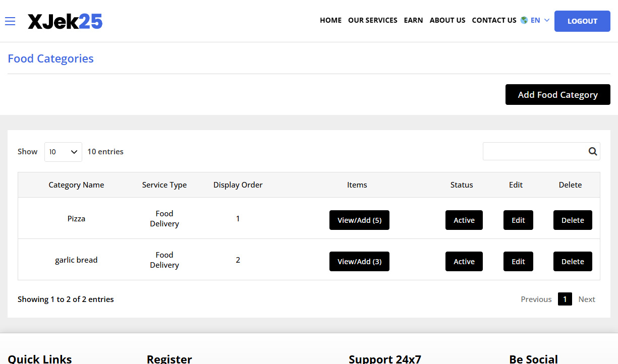This screenshot has height=364, width=618.
Task: View items in Pizza category
Action: click(x=359, y=220)
